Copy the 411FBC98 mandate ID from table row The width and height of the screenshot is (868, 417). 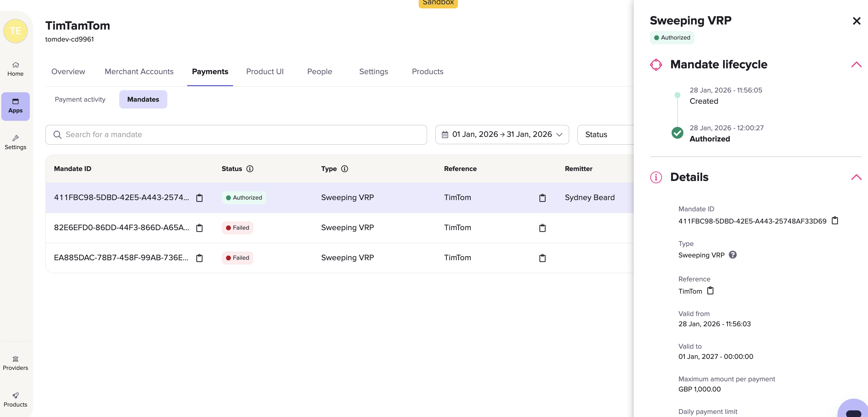pos(199,198)
